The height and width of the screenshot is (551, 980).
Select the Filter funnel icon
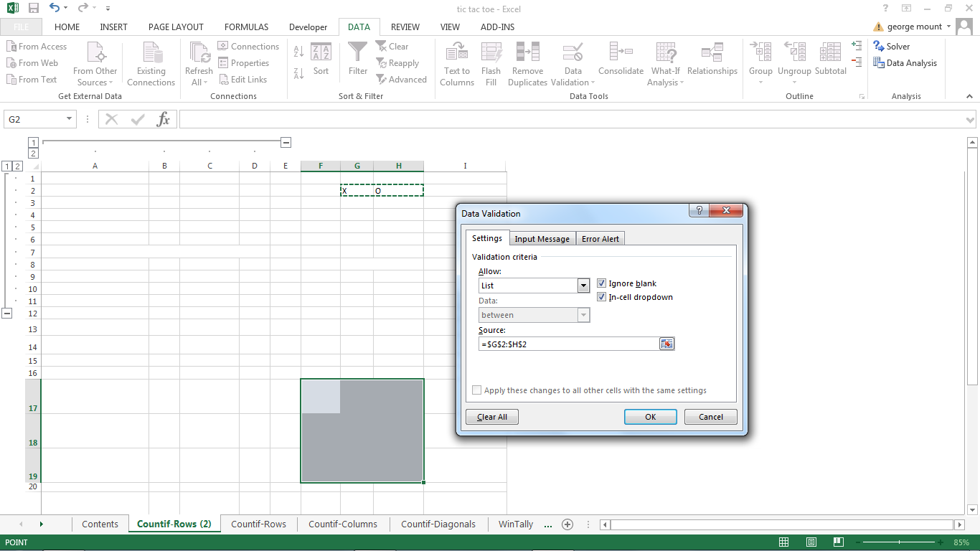tap(357, 53)
